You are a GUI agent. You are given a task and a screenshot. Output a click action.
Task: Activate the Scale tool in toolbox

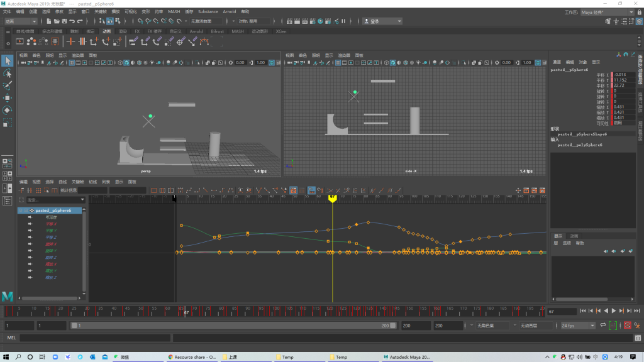8,123
